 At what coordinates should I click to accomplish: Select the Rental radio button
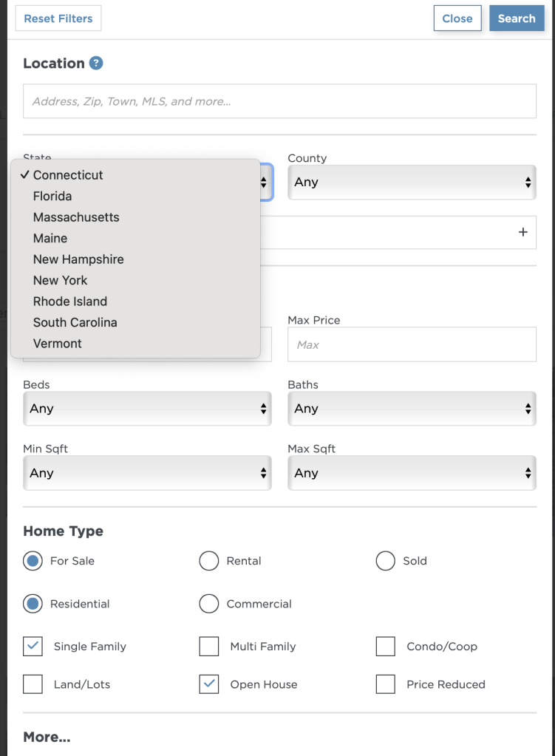209,561
